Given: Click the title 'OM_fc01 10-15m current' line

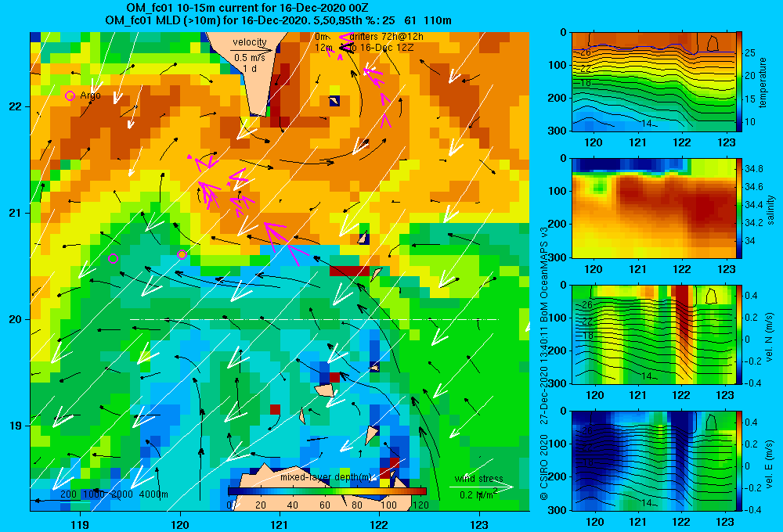Looking at the screenshot, I should pyautogui.click(x=247, y=8).
